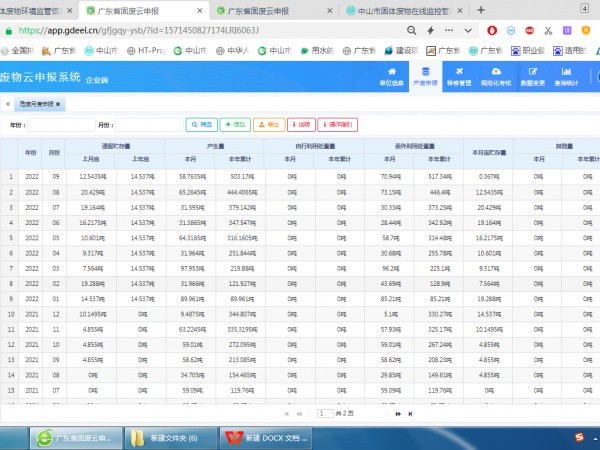Open the 广东省固废云申 browser in taskbar
The height and width of the screenshot is (450, 600).
[x=76, y=438]
